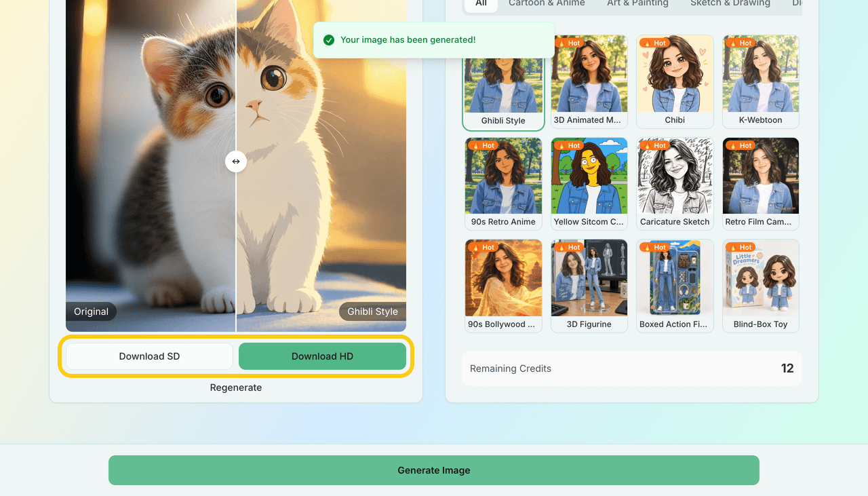Click the Generate Image button

click(434, 470)
